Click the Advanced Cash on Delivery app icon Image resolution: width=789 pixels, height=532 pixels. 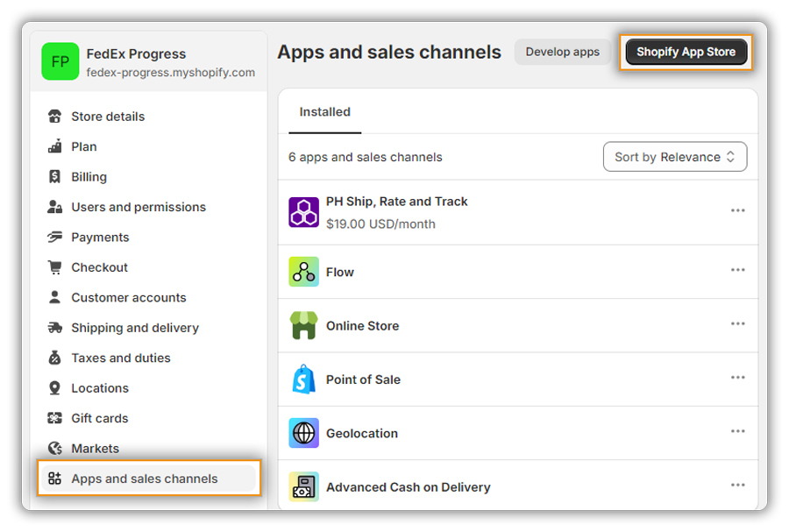pyautogui.click(x=303, y=486)
